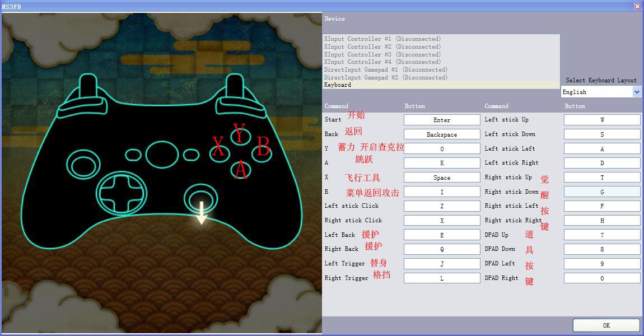644x336 pixels.
Task: Click the Space key binding for X
Action: coord(442,178)
